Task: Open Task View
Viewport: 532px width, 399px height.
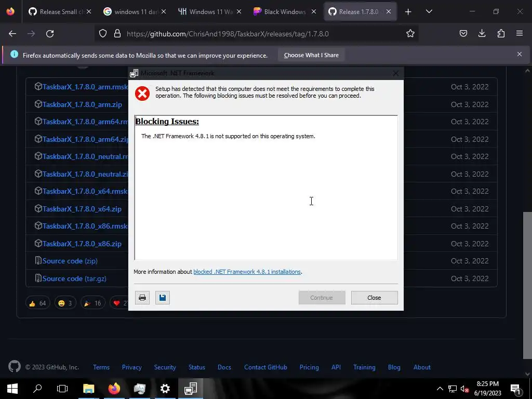Action: click(62, 389)
